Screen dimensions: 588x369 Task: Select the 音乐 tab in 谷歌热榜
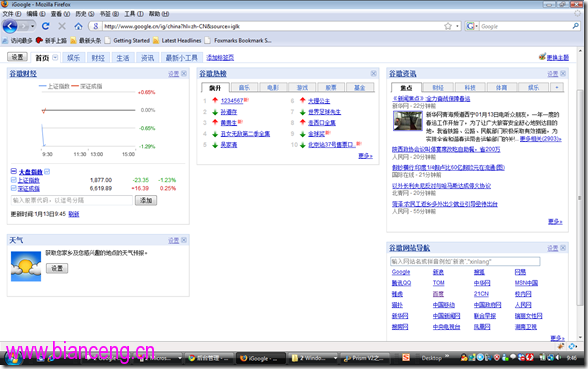click(x=244, y=87)
